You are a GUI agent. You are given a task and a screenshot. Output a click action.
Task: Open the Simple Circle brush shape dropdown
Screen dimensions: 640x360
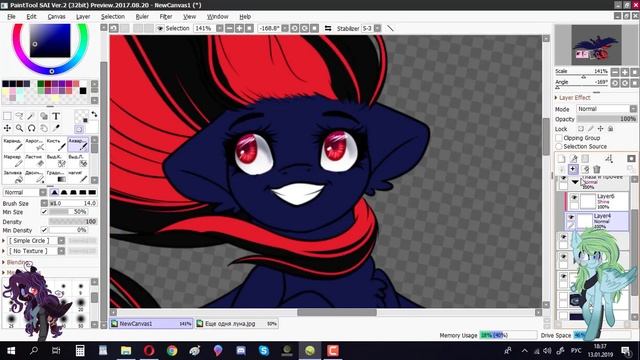(37, 241)
